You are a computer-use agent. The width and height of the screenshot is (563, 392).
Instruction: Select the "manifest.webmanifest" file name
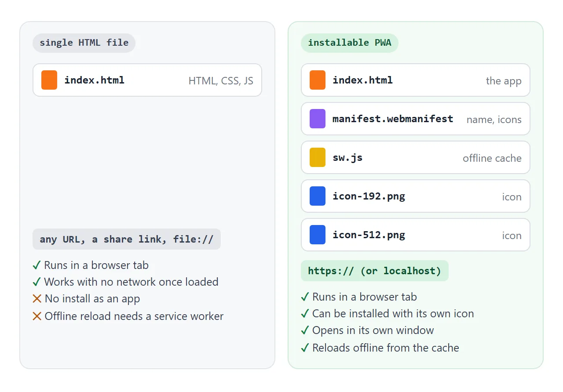click(393, 119)
